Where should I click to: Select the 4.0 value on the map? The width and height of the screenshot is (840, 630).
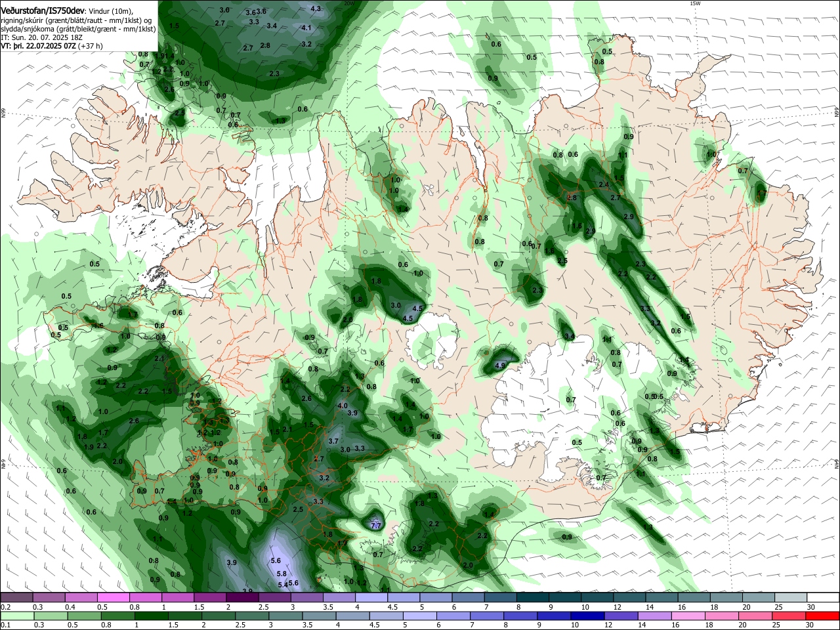(343, 406)
